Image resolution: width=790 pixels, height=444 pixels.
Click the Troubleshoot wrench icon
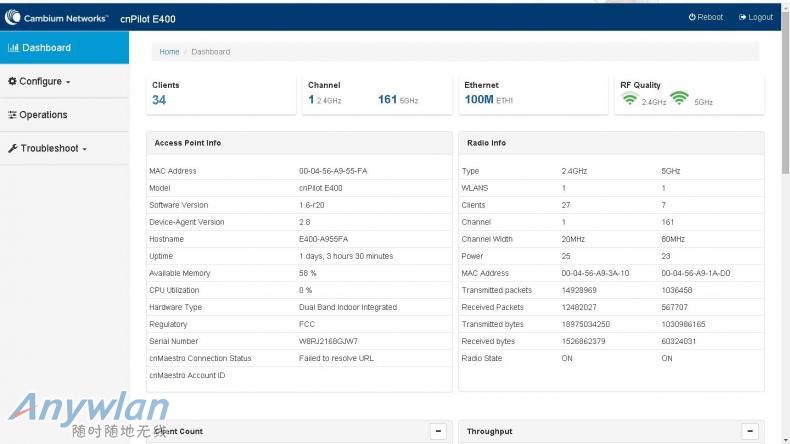[x=12, y=148]
